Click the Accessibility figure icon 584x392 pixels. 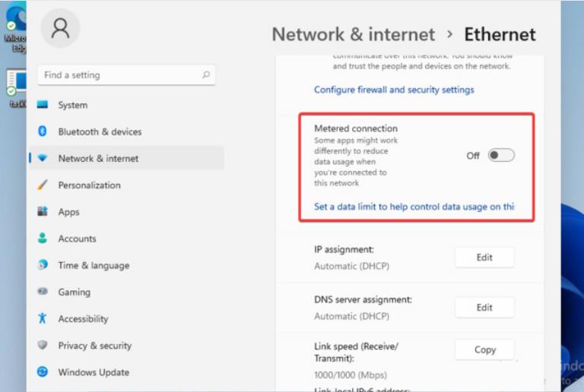[43, 319]
